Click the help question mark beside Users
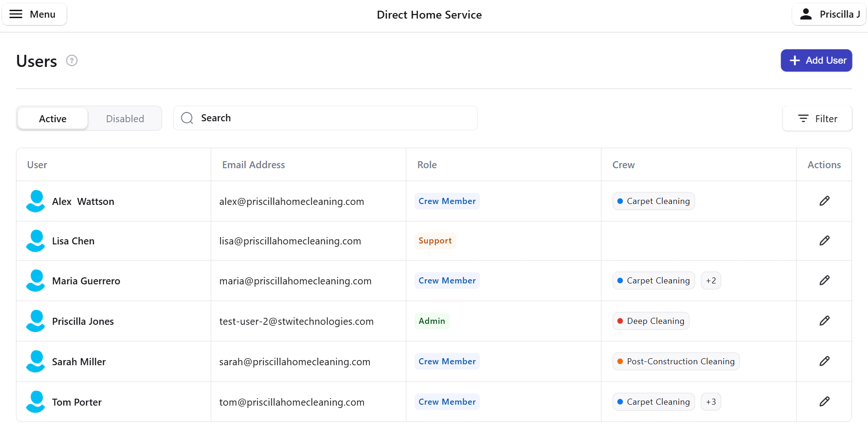The image size is (868, 427). (x=72, y=61)
